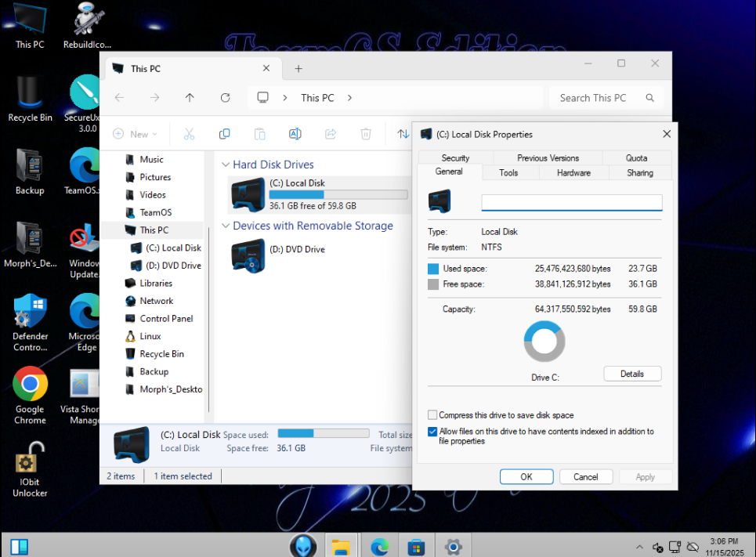Go up one folder level arrow
756x557 pixels.
(190, 98)
